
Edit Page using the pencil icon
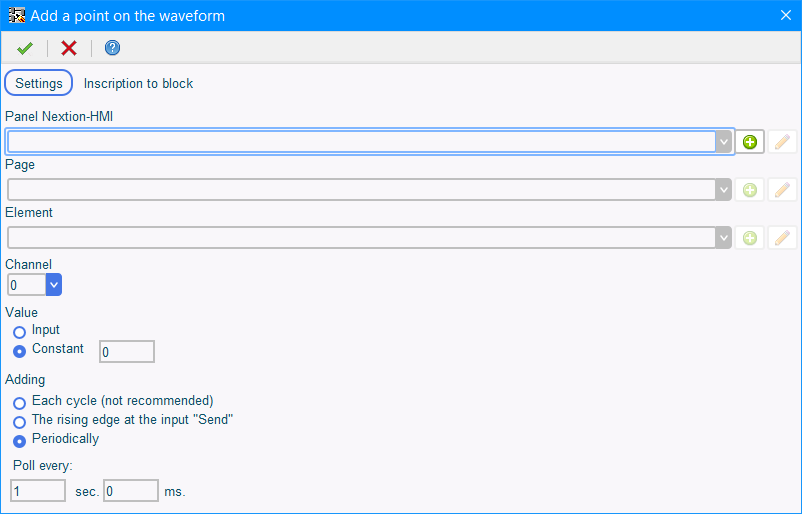click(x=783, y=190)
